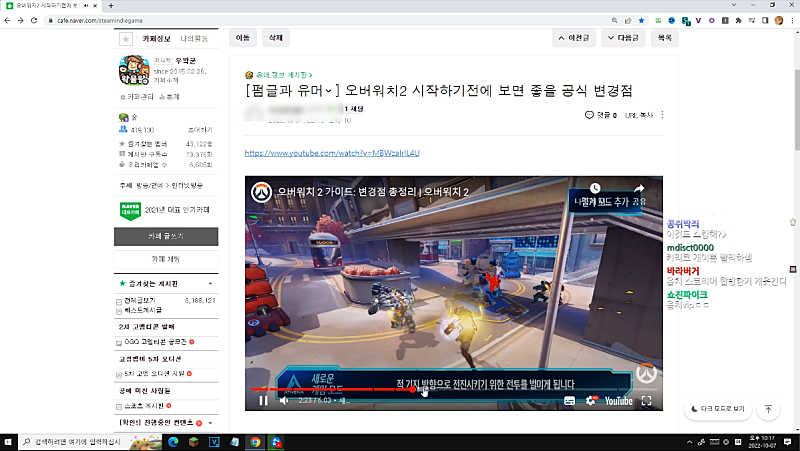Viewport: 800px width, 451px height.
Task: Toggle video subtitles icon
Action: (x=569, y=400)
